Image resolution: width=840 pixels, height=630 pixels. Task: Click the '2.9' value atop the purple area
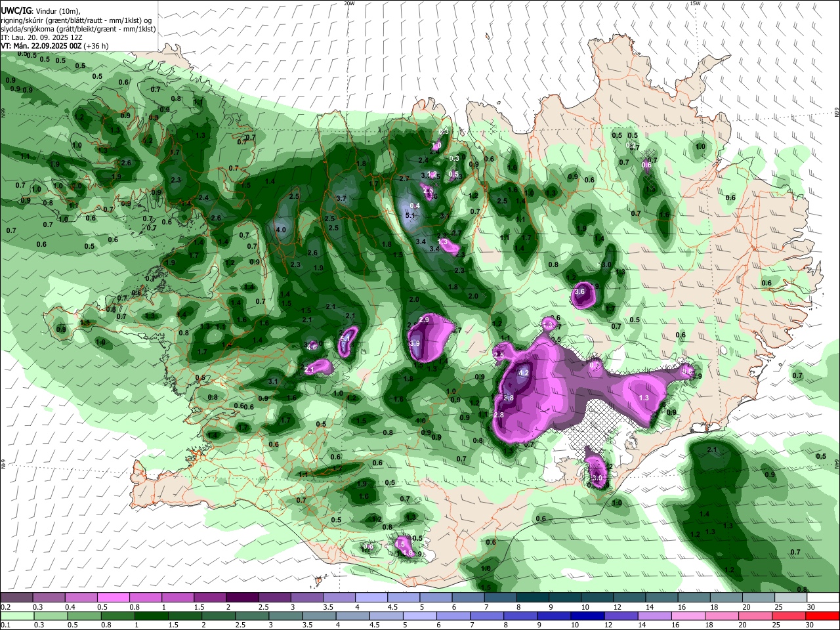click(x=424, y=320)
